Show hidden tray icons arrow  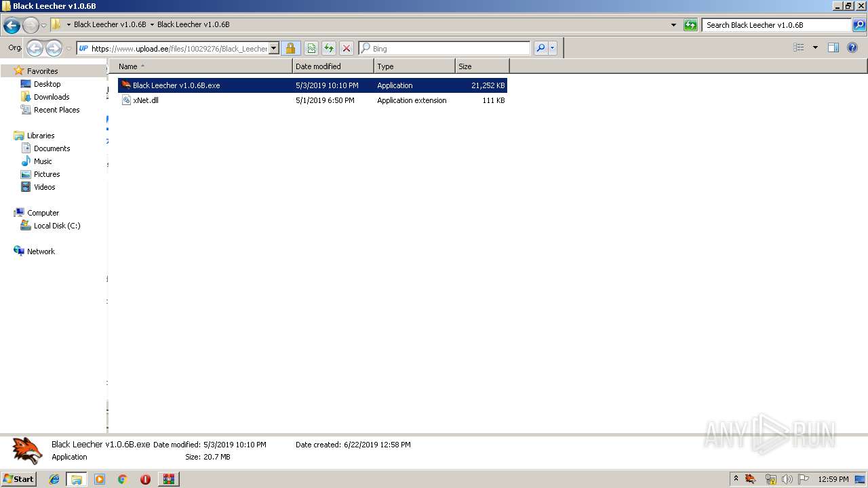(x=736, y=479)
